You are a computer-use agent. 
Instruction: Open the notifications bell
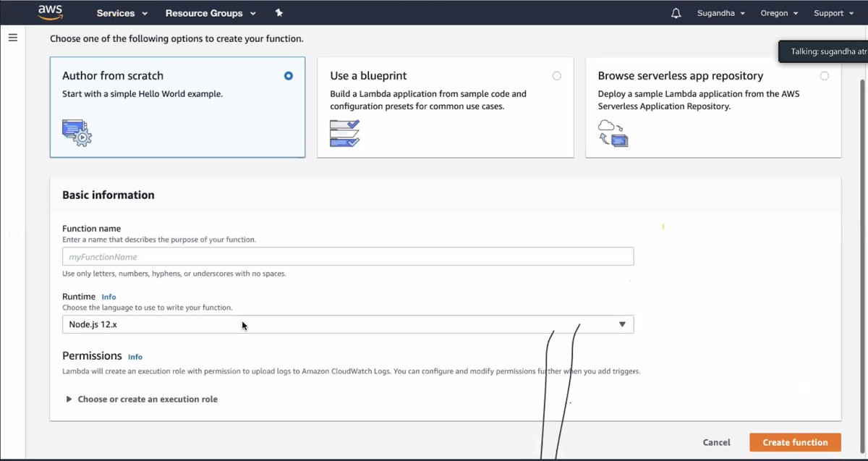676,13
